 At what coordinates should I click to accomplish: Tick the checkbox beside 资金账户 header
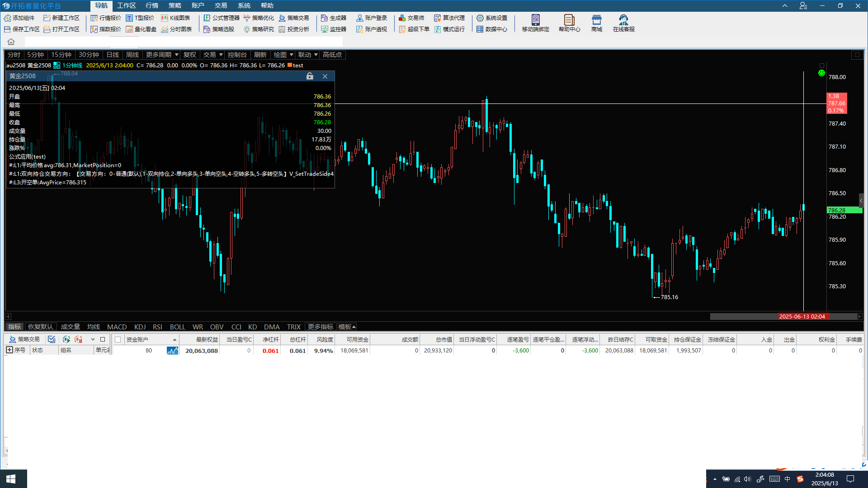tap(118, 340)
